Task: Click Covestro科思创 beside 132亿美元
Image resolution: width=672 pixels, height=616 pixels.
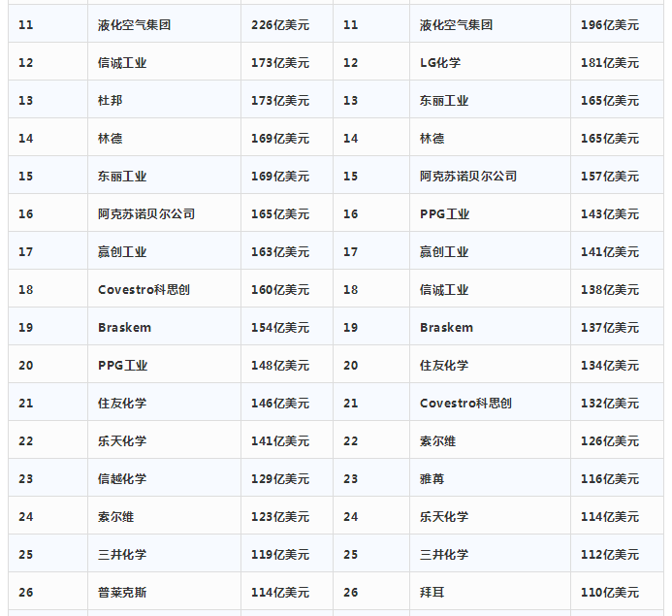Action: pyautogui.click(x=465, y=404)
